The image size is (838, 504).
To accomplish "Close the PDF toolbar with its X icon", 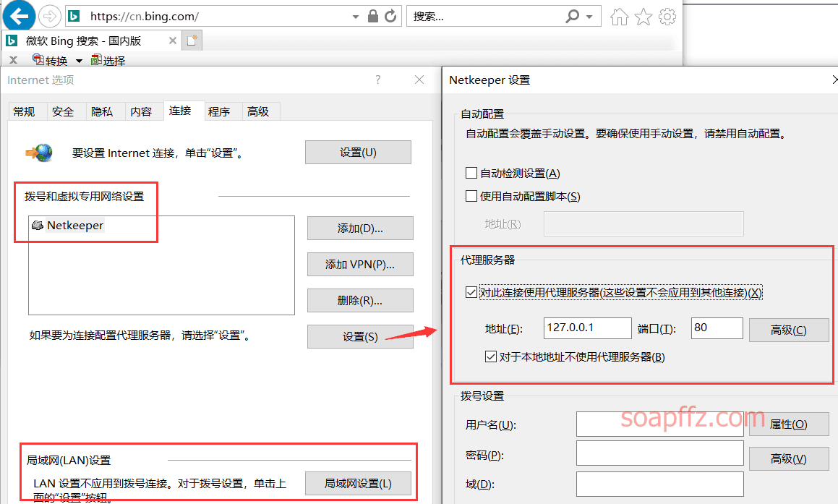I will tap(13, 61).
